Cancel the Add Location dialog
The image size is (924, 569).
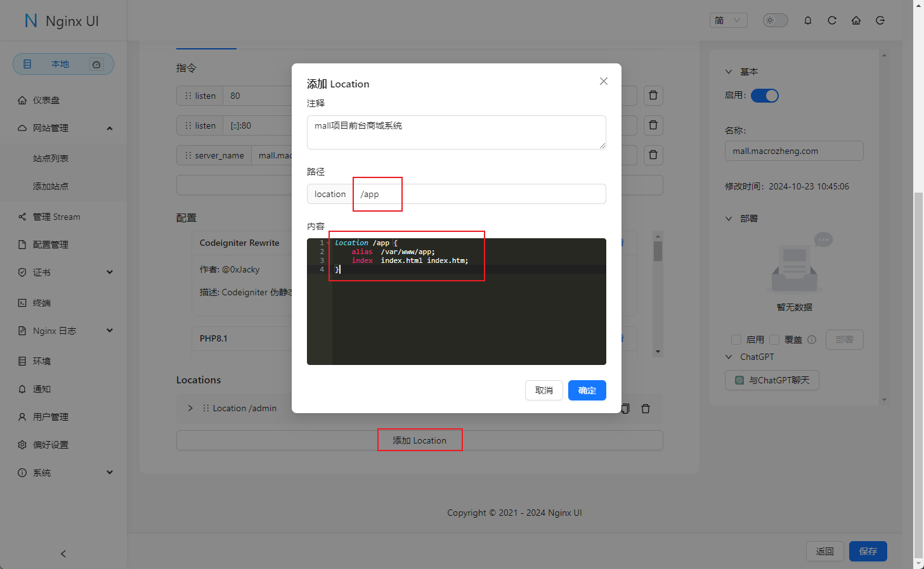click(543, 390)
